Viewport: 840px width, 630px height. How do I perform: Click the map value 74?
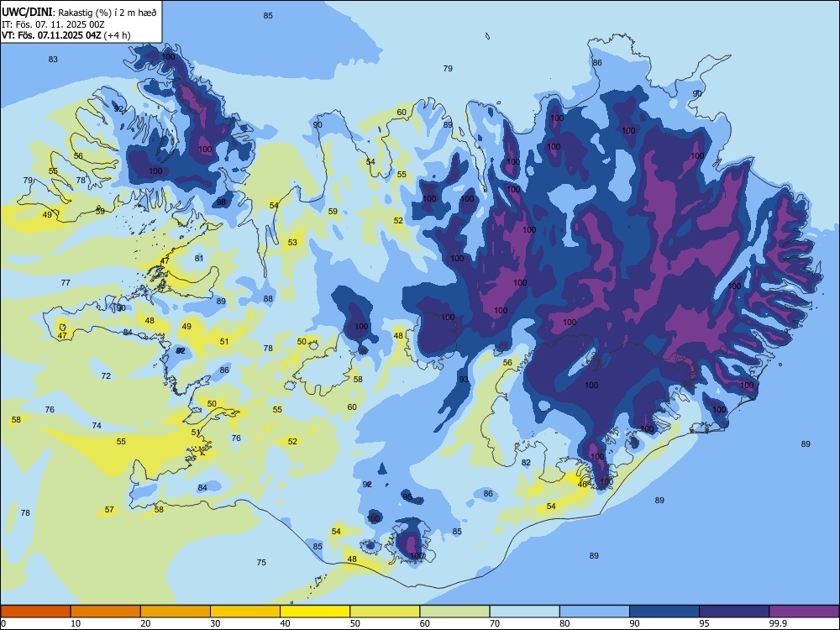97,425
